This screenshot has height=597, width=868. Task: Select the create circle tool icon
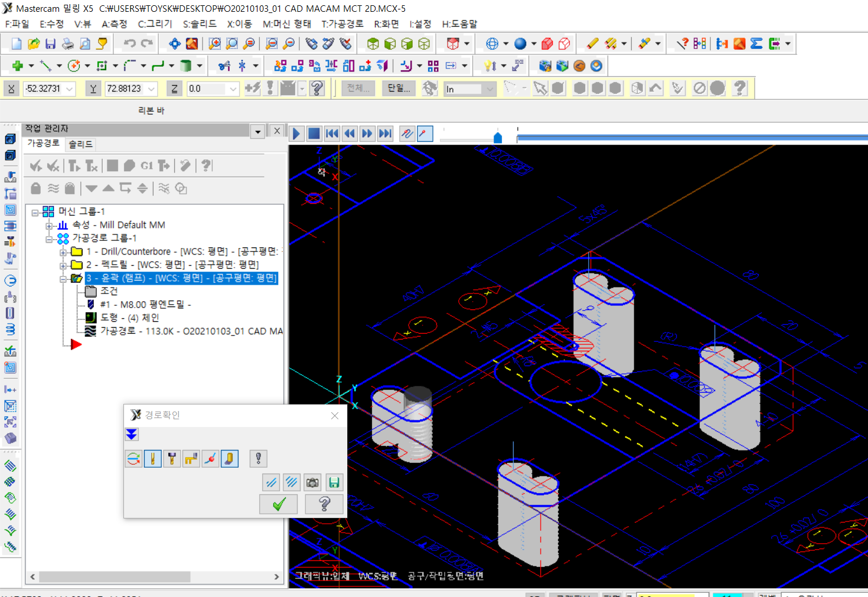(x=74, y=66)
